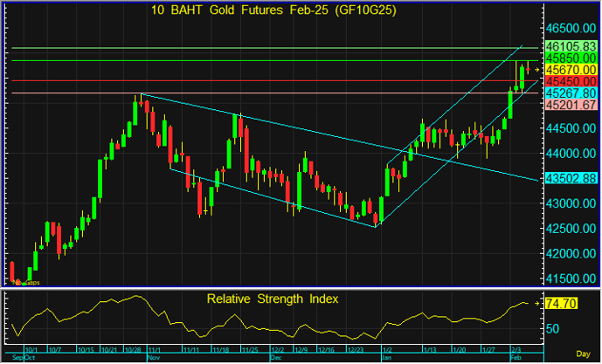
Task: Click the yellow arrow at RSI line end
Action: (x=538, y=304)
